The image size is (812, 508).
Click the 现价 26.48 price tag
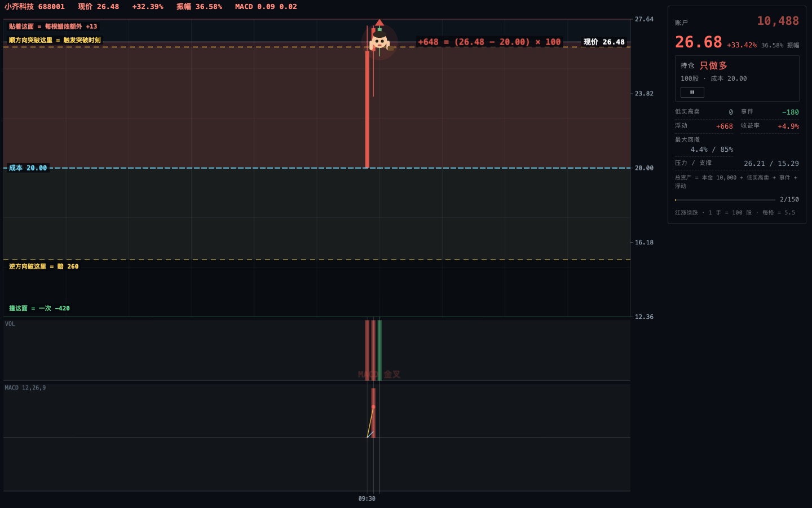(x=604, y=42)
